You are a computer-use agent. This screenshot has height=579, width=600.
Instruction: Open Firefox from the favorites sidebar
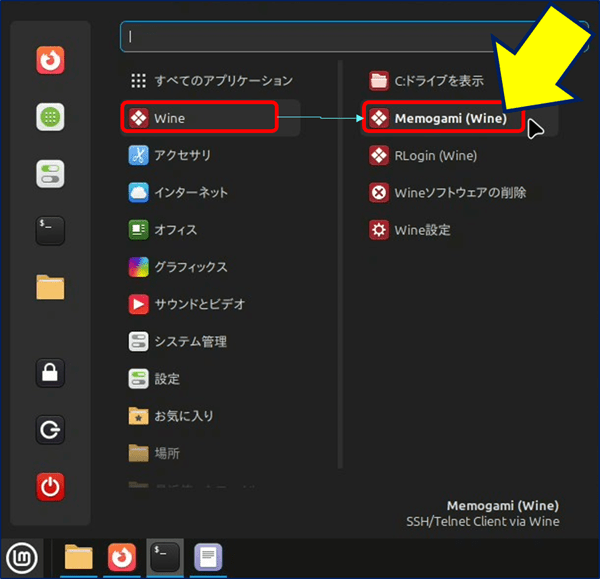(x=50, y=60)
